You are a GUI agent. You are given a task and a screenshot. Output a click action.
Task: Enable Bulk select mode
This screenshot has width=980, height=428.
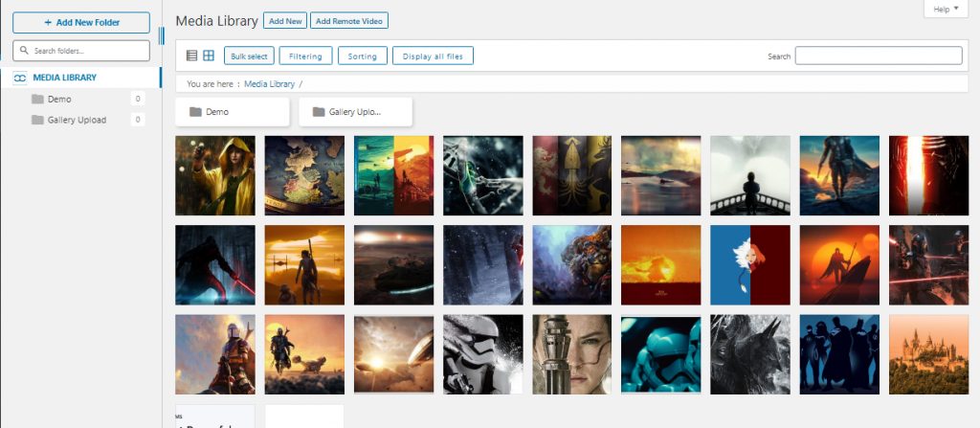[x=249, y=56]
